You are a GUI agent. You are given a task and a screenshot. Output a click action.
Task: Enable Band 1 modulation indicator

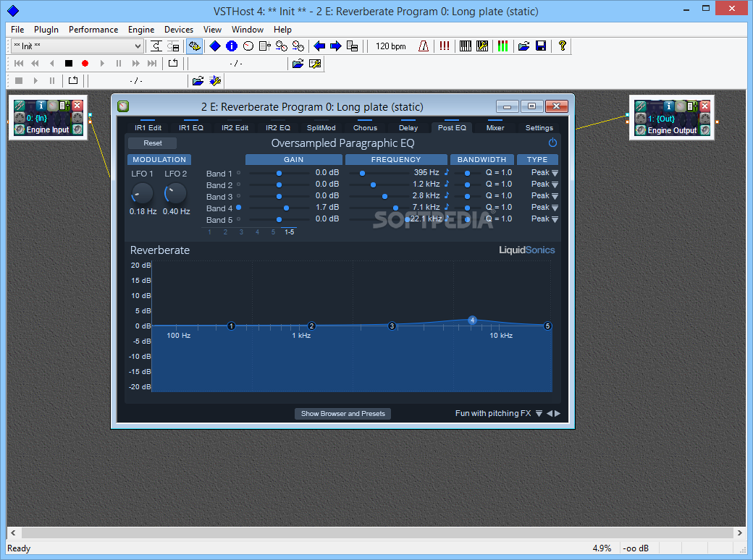(x=239, y=173)
